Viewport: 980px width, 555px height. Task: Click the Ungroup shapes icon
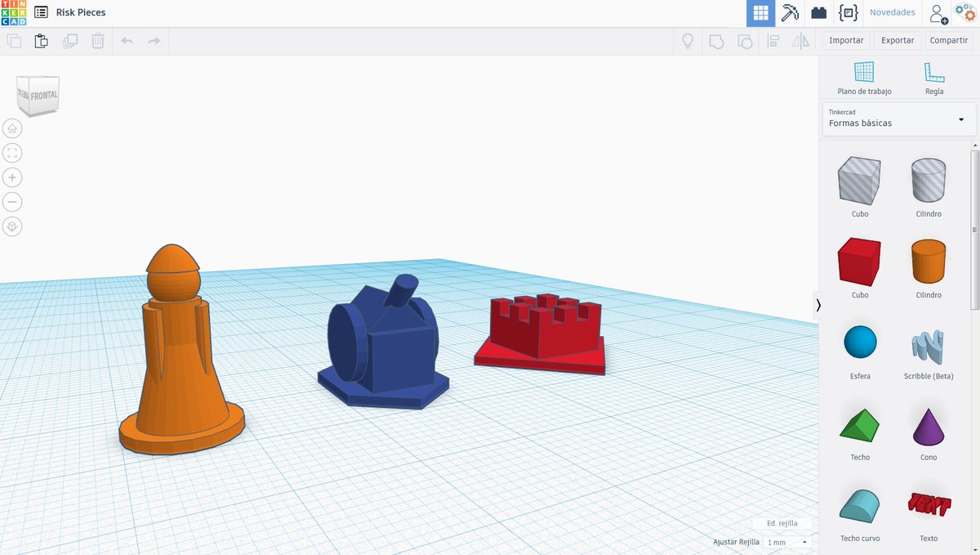pyautogui.click(x=744, y=41)
